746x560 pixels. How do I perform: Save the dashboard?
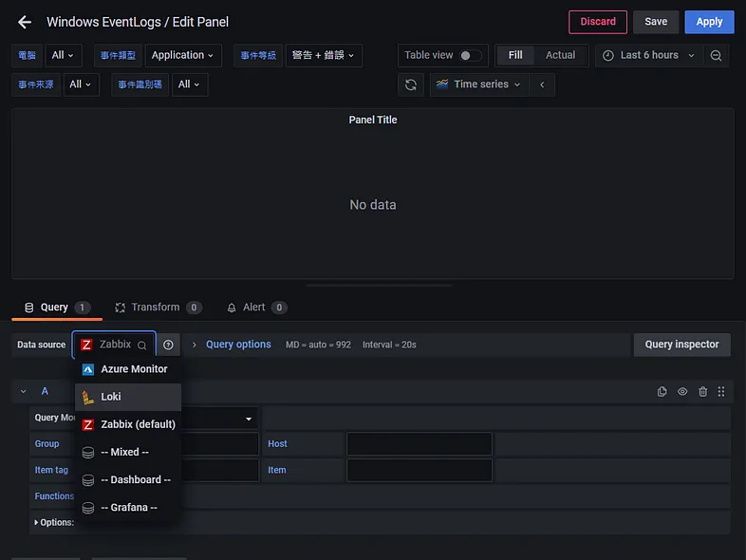[656, 22]
